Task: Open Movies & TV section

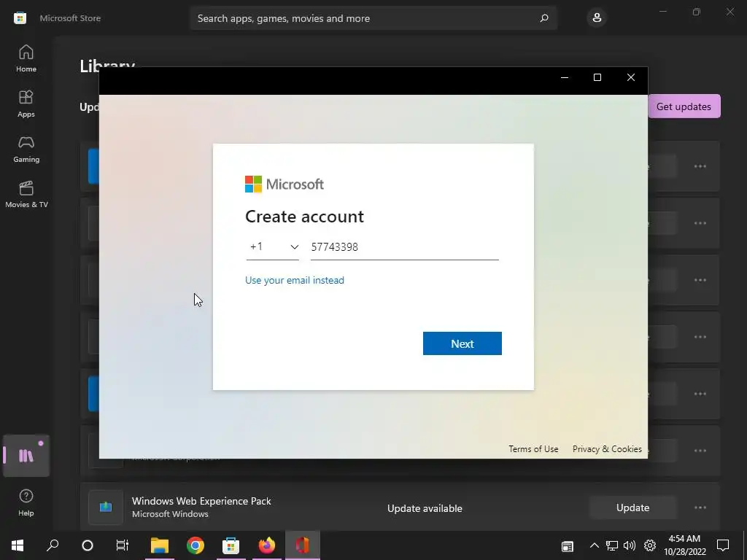Action: point(26,194)
